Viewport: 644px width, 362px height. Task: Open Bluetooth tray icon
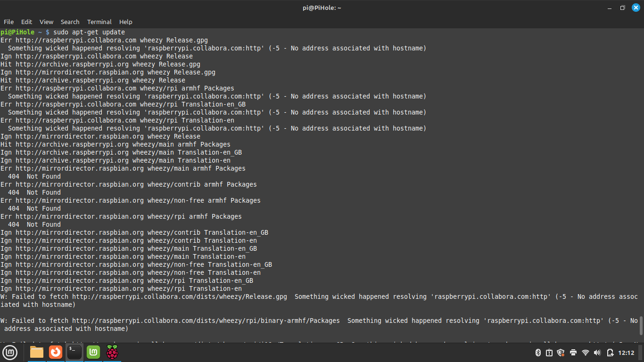coord(538,353)
